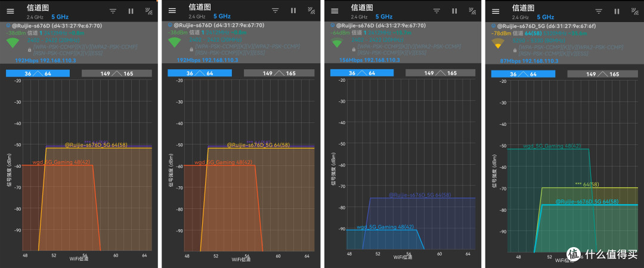Click @Ruijie-s676D_5G (d6:31:27:9e:67:6f) network header
This screenshot has width=644, height=268.
tap(546, 26)
